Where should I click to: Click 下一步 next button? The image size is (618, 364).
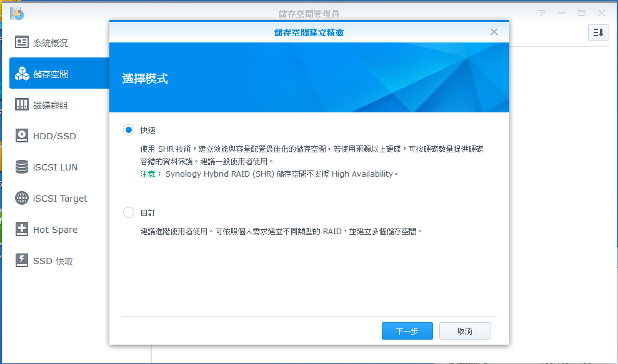(407, 331)
